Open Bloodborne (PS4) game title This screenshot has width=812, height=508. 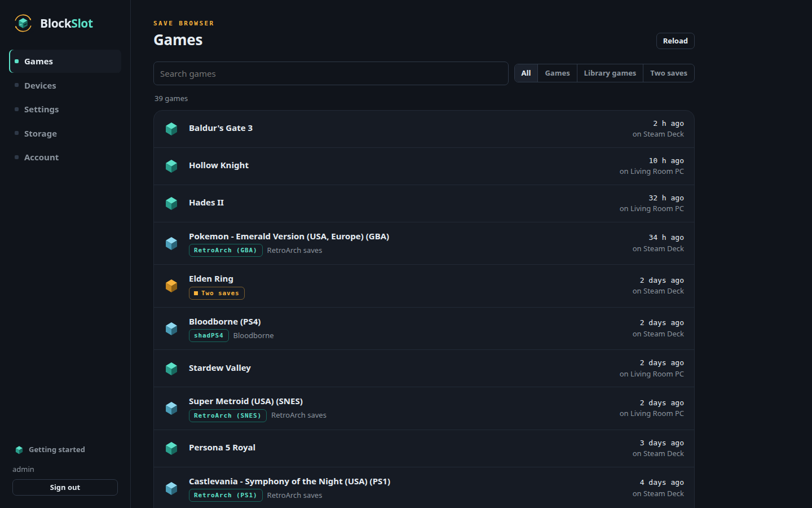tap(225, 322)
